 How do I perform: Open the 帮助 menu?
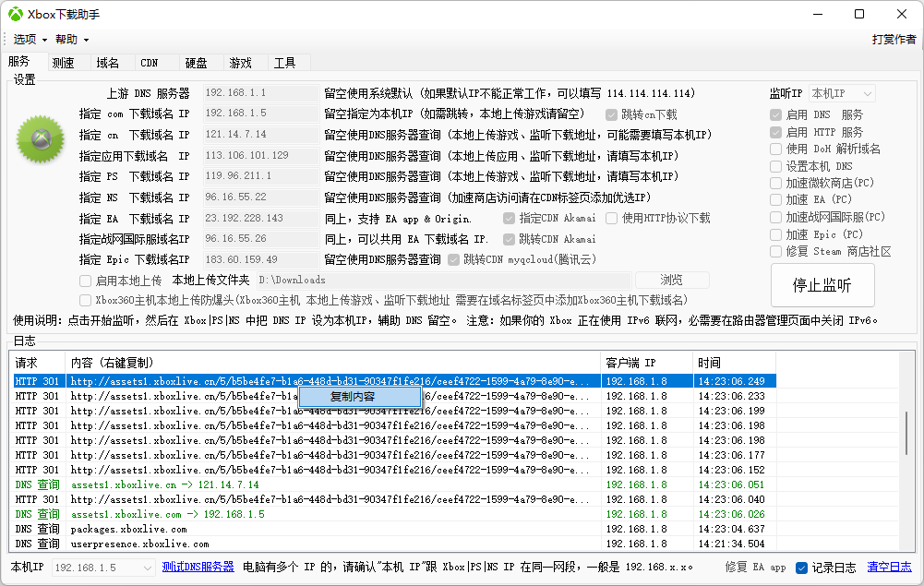click(x=71, y=40)
